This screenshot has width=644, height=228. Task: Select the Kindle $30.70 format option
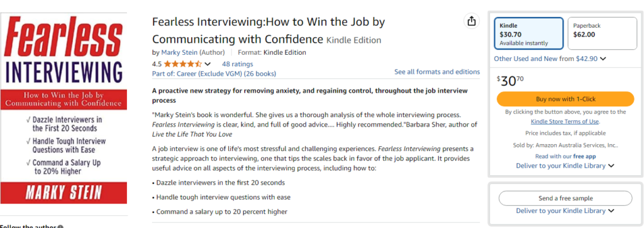[x=528, y=34]
